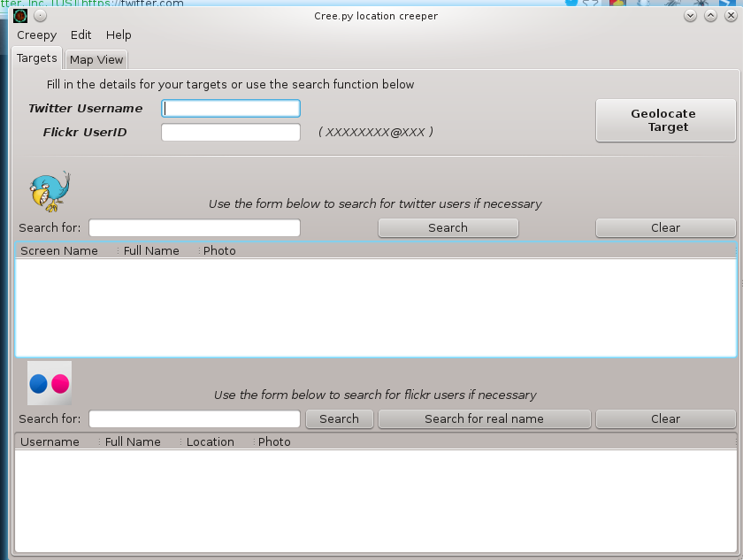Switch to the Map View tab
Screen dimensions: 743x560
[96, 59]
